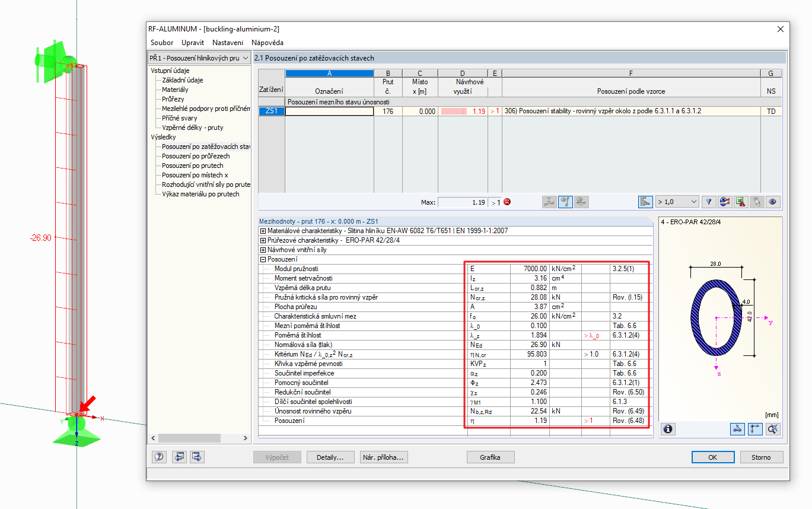Select the Výsledky tree heading
This screenshot has height=509, width=812.
tap(163, 137)
